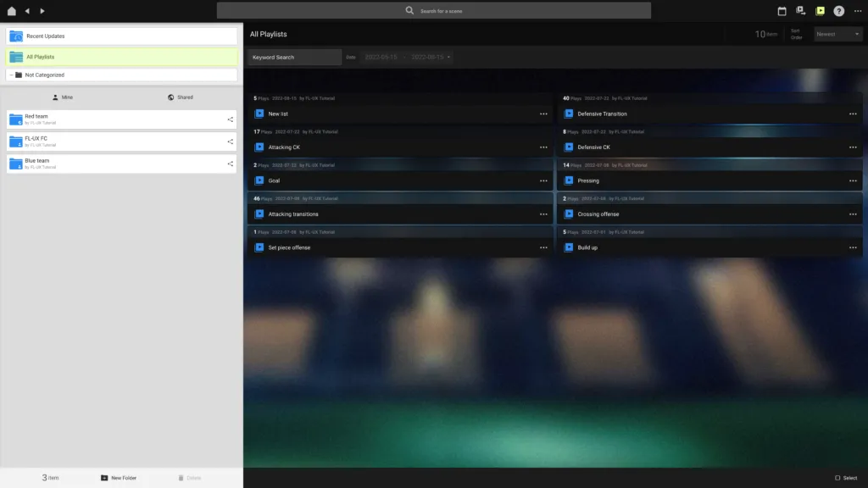The height and width of the screenshot is (488, 868).
Task: Open more options for Crossing offense
Action: 853,214
